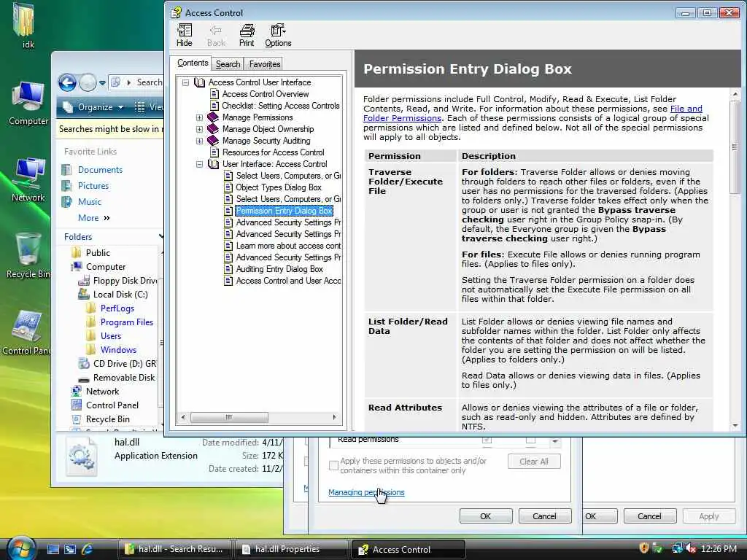Click Cancel in the rear properties dialog
Screen dimensions: 747x560
coord(650,516)
